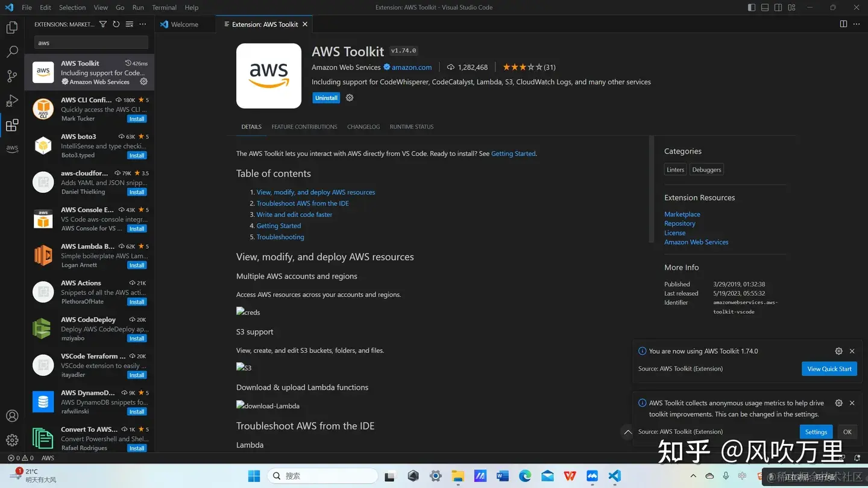Viewport: 868px width, 488px height.
Task: Open Settings from the usage metrics notification
Action: (x=816, y=432)
